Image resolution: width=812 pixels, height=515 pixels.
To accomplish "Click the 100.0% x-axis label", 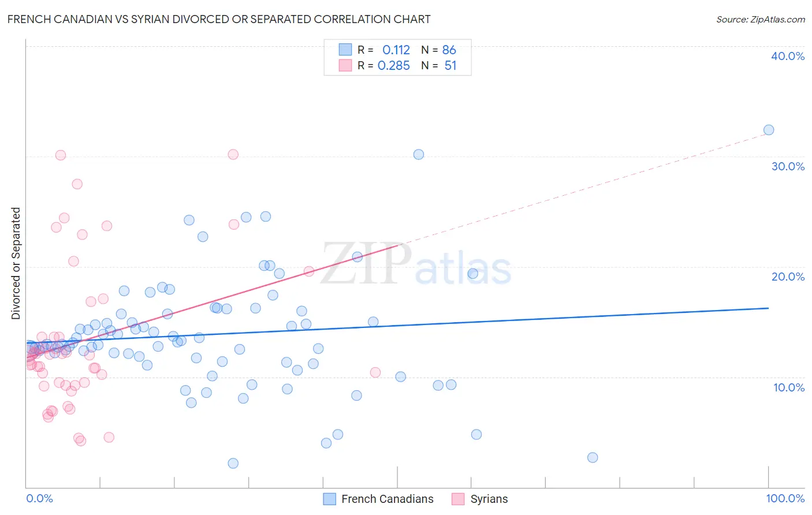I will (785, 498).
